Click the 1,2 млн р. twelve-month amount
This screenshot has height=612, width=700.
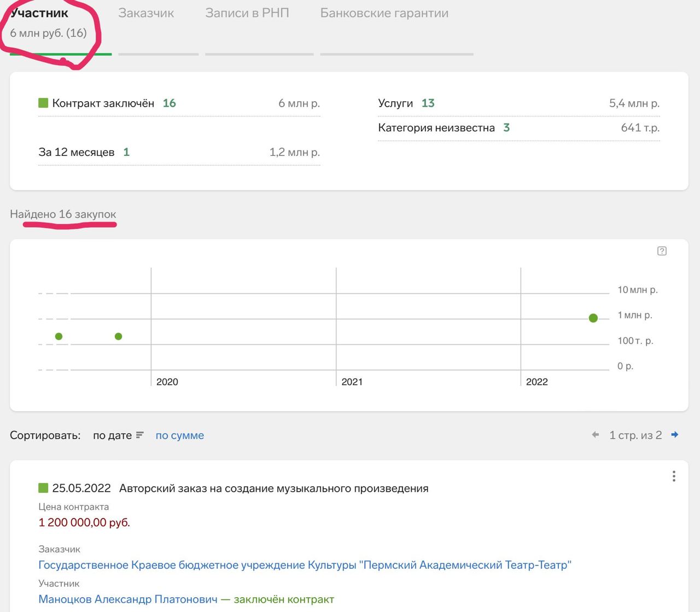[x=295, y=152]
